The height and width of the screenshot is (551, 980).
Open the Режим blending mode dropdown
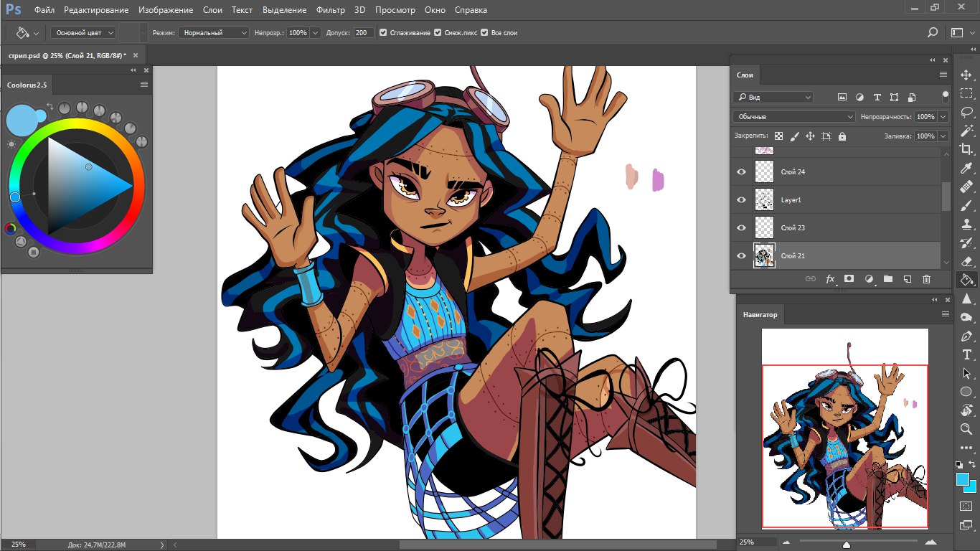[x=213, y=33]
